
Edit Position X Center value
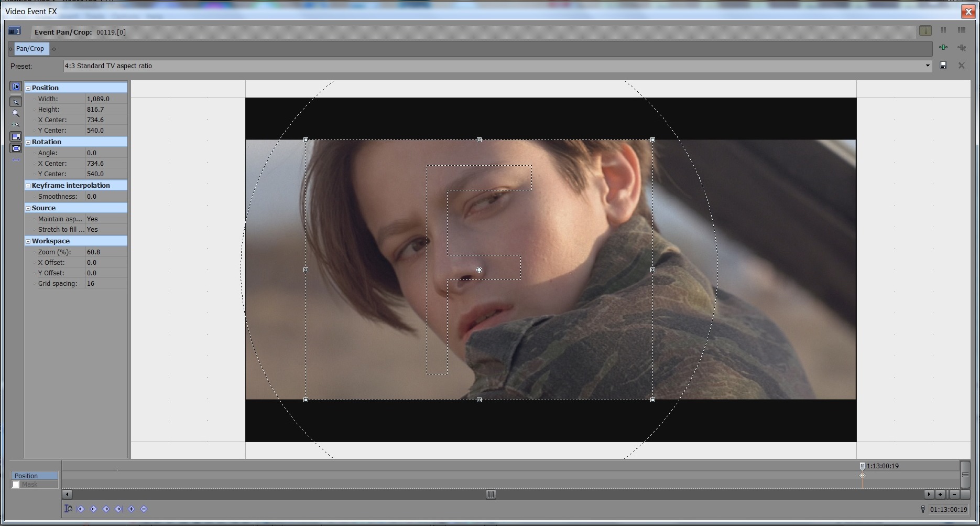[106, 120]
